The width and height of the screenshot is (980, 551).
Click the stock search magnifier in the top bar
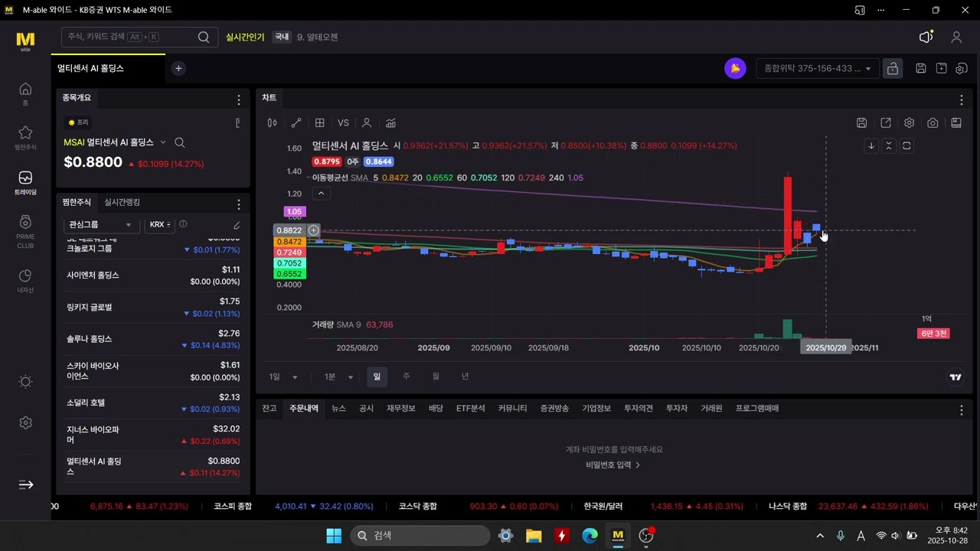coord(204,37)
